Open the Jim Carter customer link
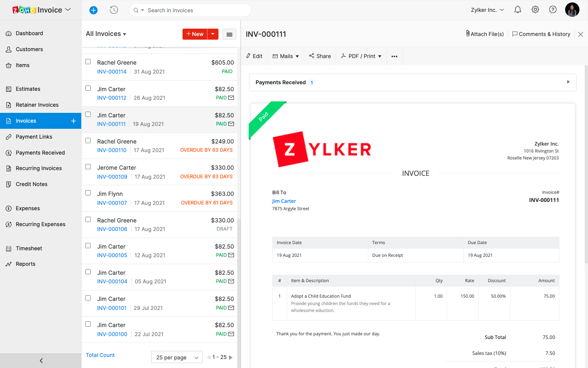Viewport: 588px width, 368px height. pos(284,201)
